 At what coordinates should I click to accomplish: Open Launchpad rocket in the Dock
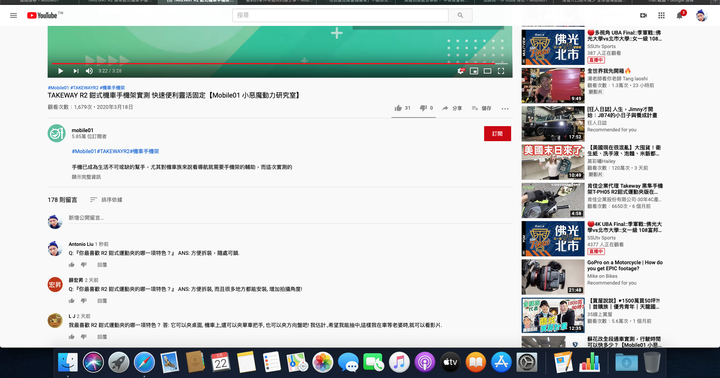point(118,362)
